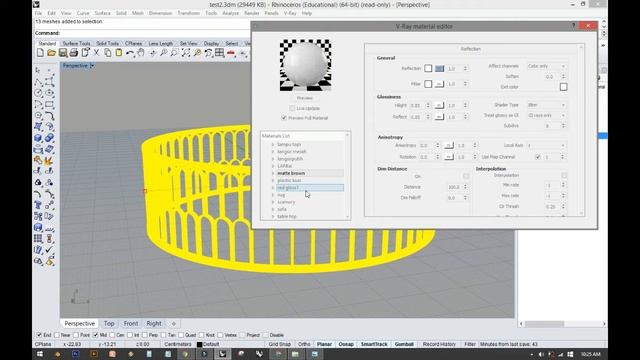Select the Polyline tool in left sidebar
This screenshot has width=640, height=360.
point(38,82)
